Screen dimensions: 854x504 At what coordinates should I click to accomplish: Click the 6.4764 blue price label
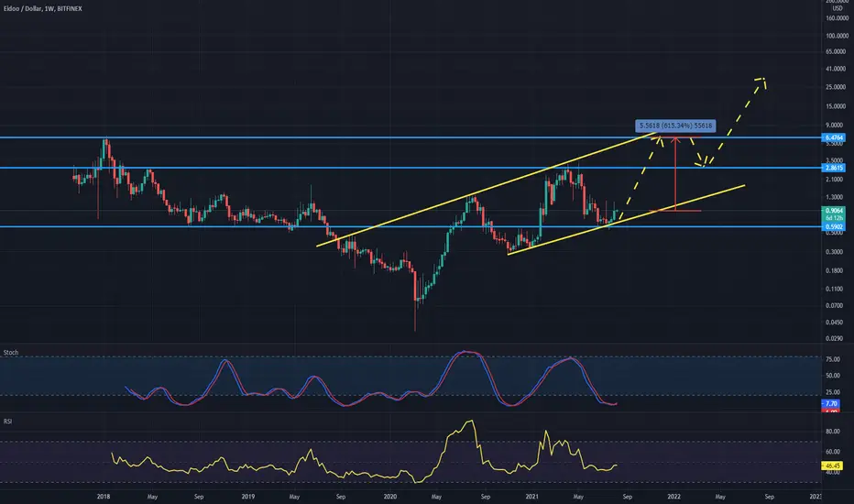pyautogui.click(x=834, y=137)
